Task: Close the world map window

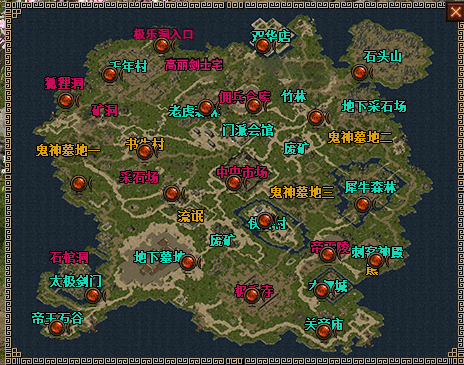Action: pyautogui.click(x=455, y=13)
